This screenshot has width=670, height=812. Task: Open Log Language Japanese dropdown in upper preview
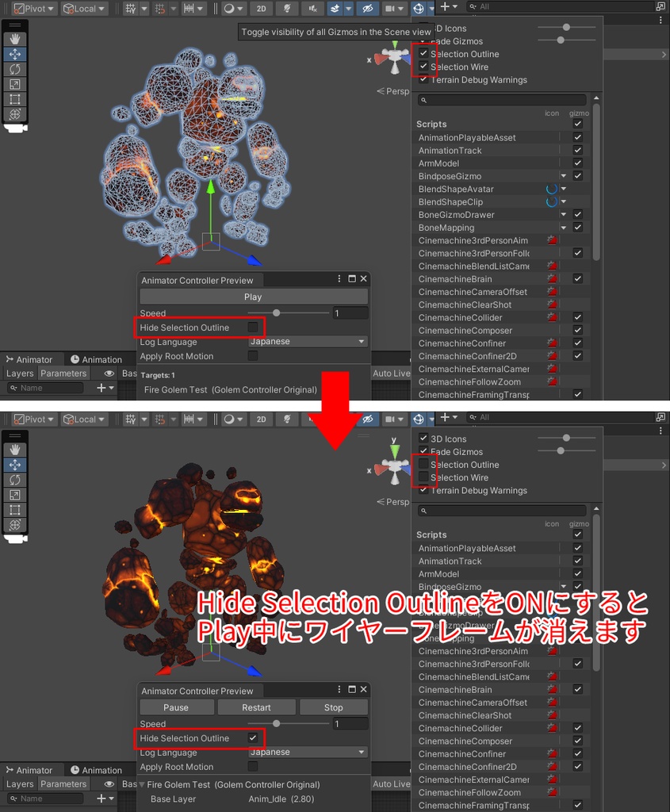308,342
